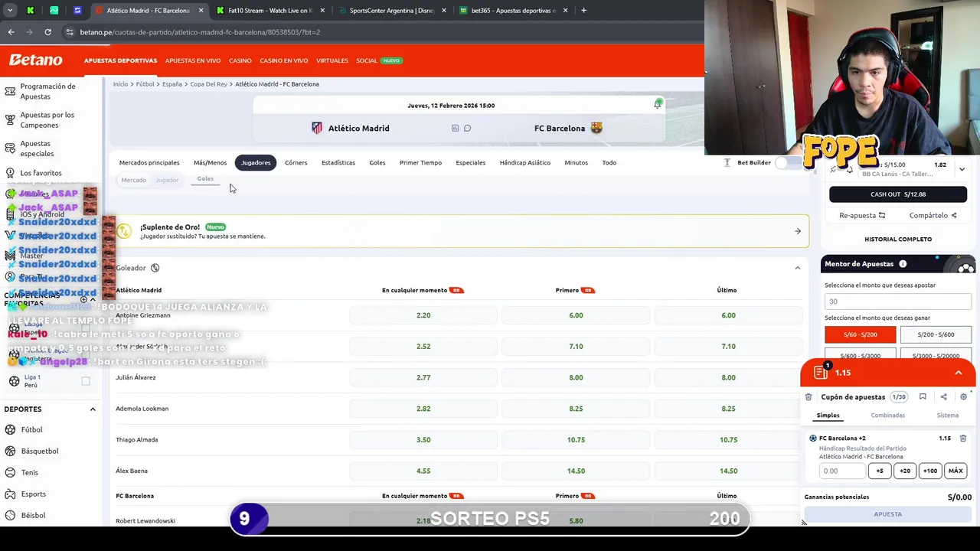Click the bet slip icon with badge
Screen dimensions: 980x551
click(x=821, y=372)
